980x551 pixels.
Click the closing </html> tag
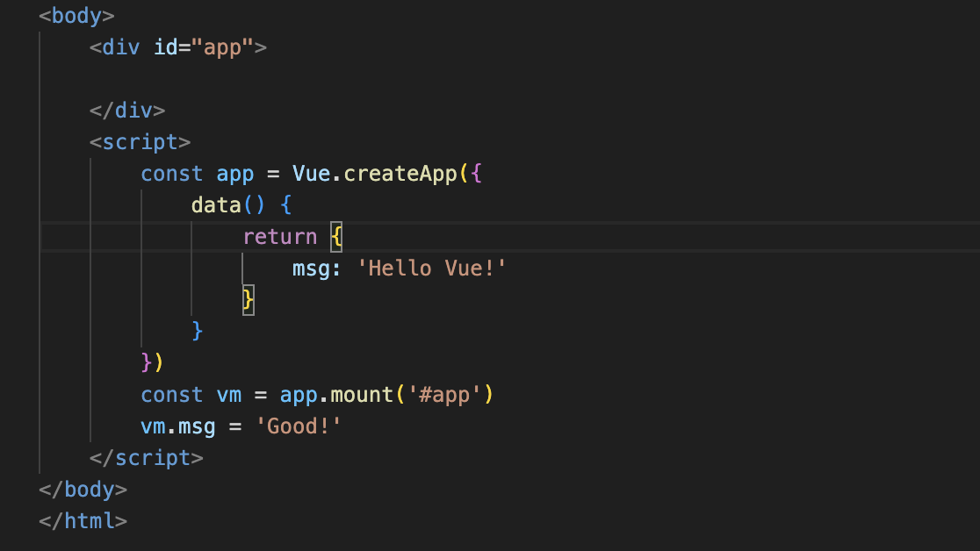(83, 521)
